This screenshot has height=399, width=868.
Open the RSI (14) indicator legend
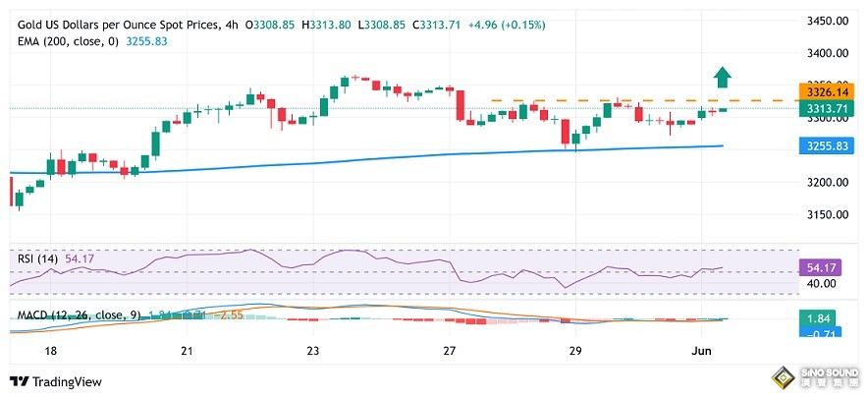[x=39, y=258]
